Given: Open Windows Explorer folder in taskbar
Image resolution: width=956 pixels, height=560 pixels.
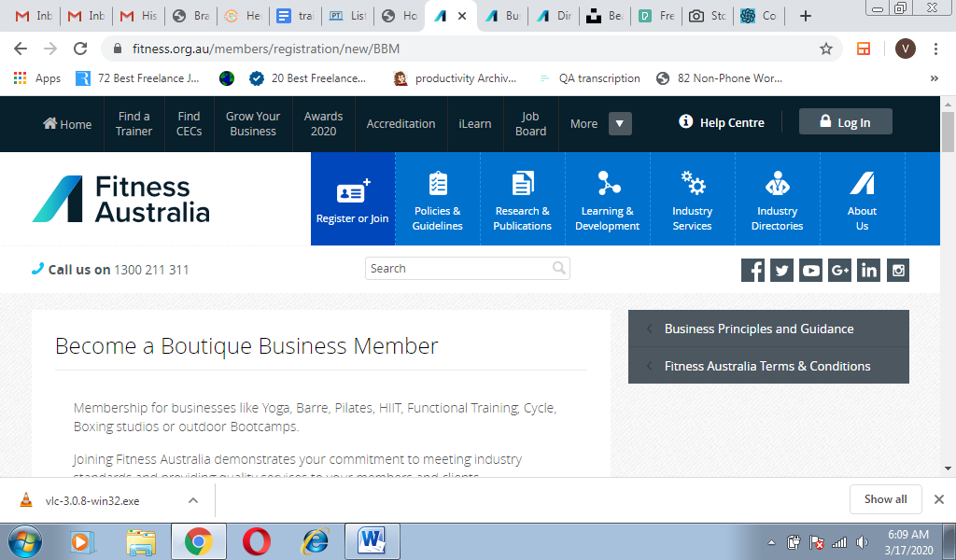Looking at the screenshot, I should (141, 541).
